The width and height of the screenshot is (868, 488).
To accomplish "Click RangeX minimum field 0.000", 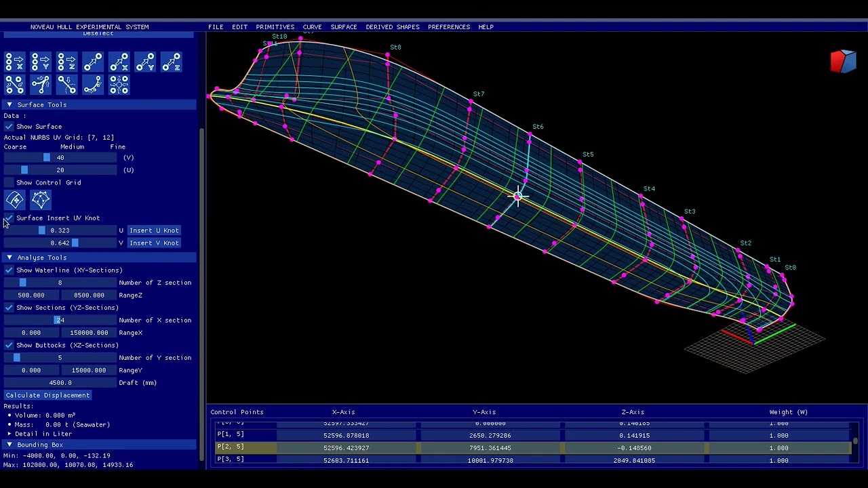I will coord(31,333).
